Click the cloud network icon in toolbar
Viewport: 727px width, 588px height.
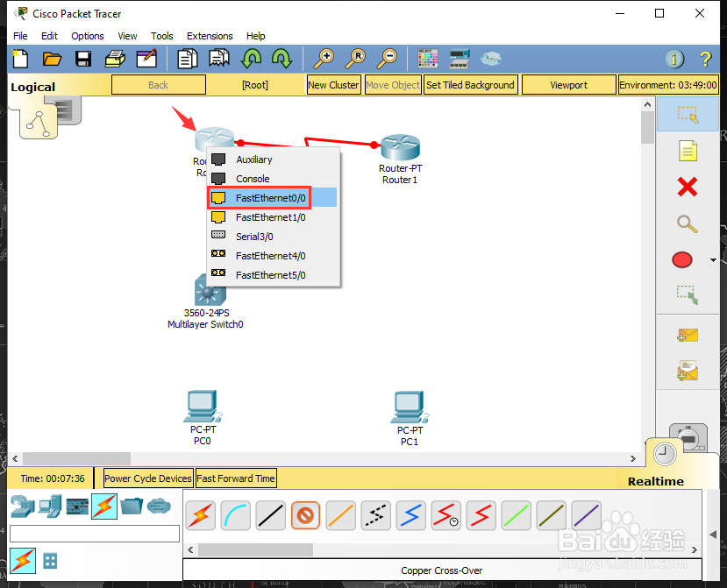tap(490, 59)
